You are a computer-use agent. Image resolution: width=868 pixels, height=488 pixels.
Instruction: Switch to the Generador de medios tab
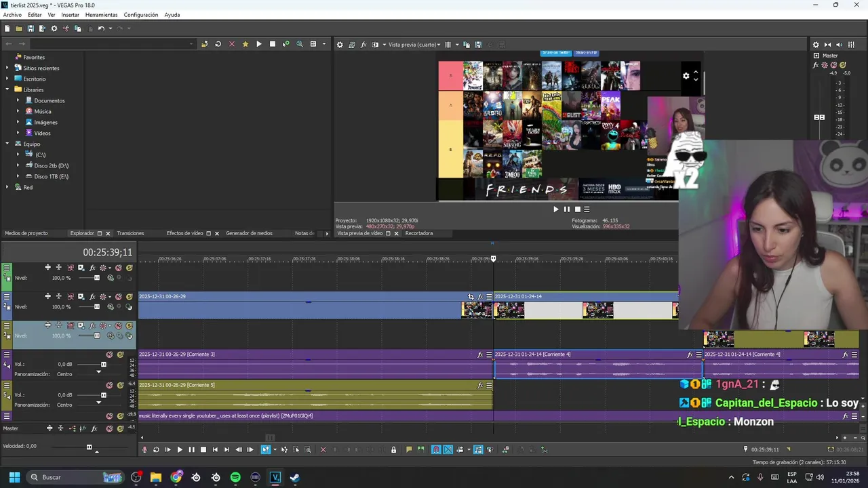(x=249, y=233)
